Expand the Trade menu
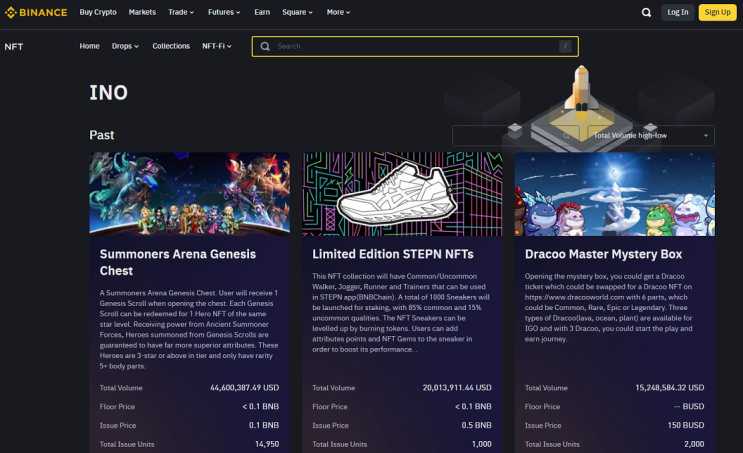Image resolution: width=743 pixels, height=453 pixels. pyautogui.click(x=181, y=12)
